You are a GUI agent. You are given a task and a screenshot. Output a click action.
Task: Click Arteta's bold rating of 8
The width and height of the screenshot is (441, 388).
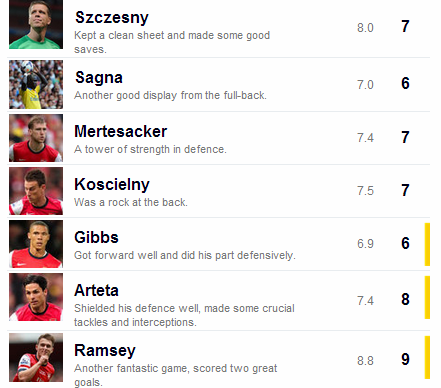[x=405, y=299]
